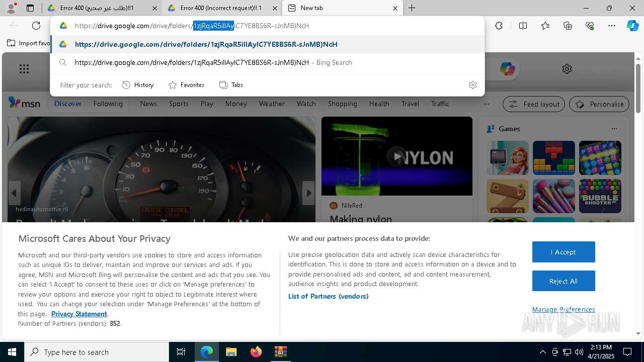Open the Traffic category

coord(440,104)
